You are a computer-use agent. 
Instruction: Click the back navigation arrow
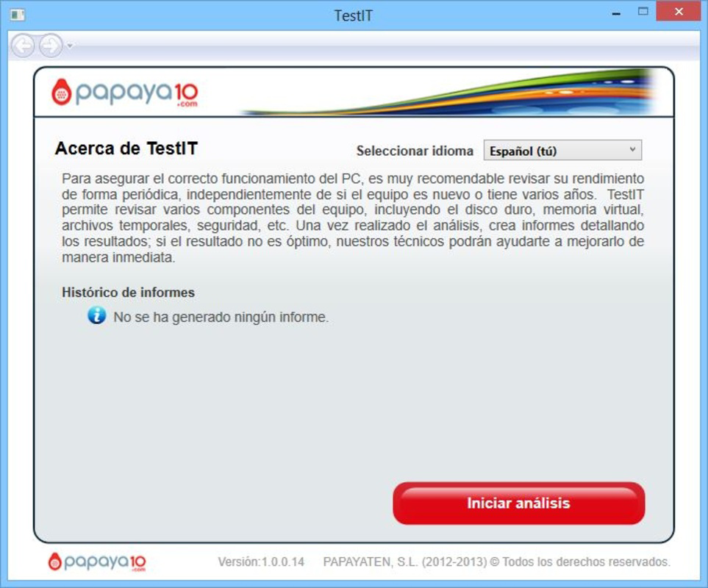click(x=23, y=46)
